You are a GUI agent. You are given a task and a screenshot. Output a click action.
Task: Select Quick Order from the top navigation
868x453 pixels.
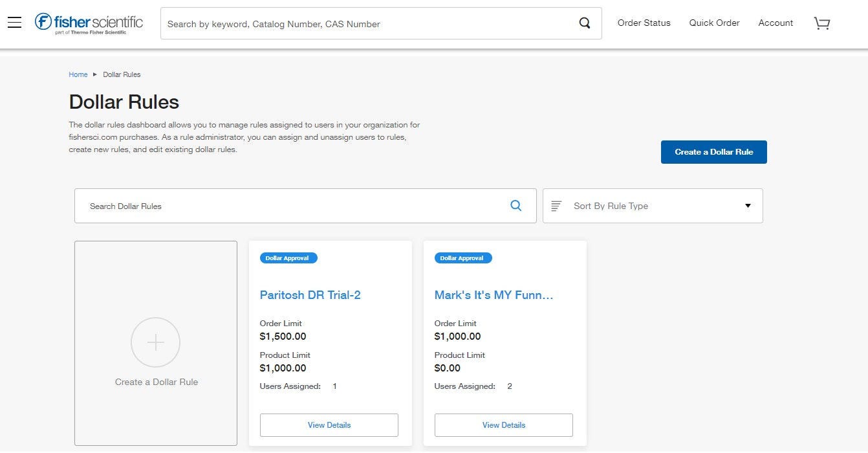pyautogui.click(x=714, y=23)
